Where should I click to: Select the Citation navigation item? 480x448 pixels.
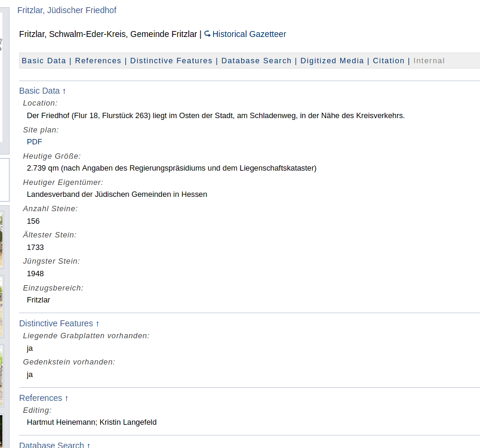(x=389, y=61)
